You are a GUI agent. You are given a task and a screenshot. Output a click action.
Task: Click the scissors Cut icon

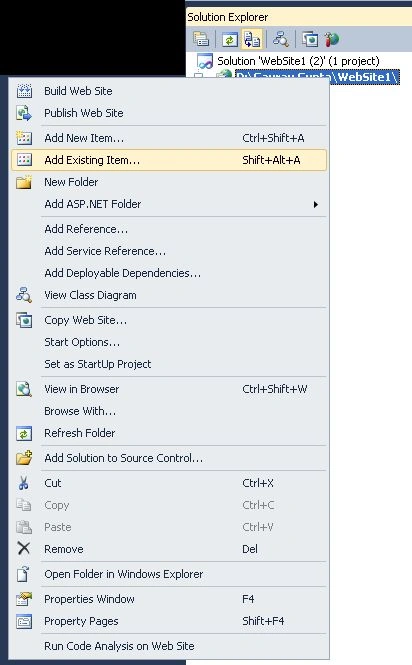tap(24, 483)
